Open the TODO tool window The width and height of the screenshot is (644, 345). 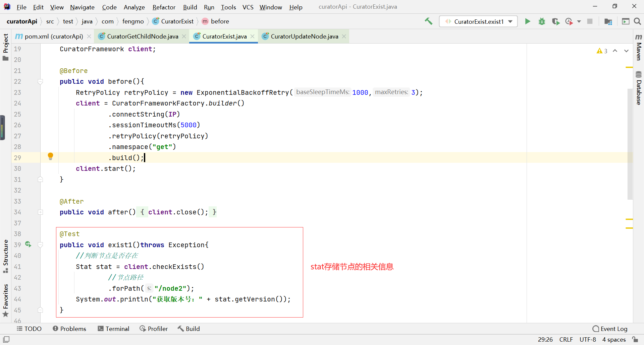[29, 329]
